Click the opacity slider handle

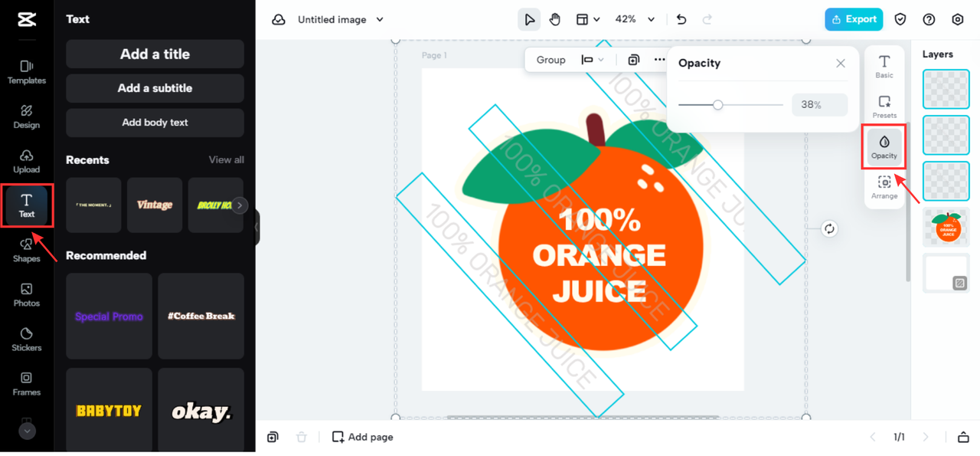coord(717,105)
